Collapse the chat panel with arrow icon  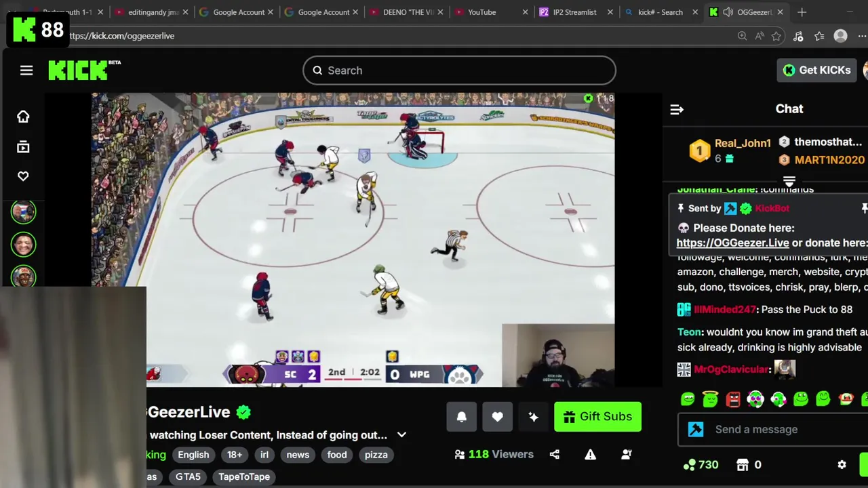(x=677, y=109)
